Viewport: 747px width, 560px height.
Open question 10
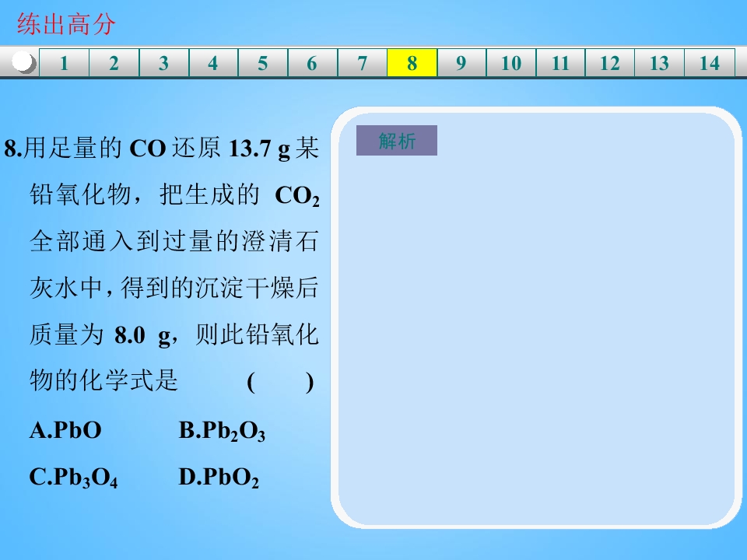[x=511, y=63]
